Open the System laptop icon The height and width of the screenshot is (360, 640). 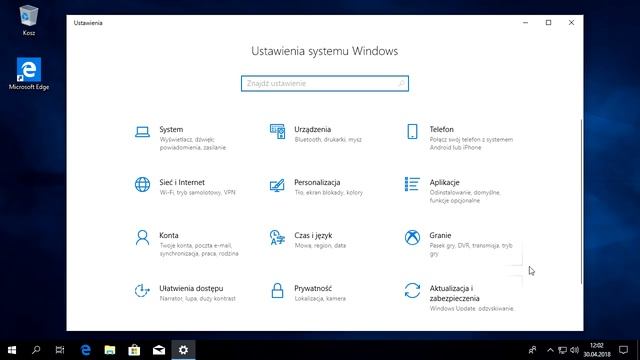coord(142,132)
